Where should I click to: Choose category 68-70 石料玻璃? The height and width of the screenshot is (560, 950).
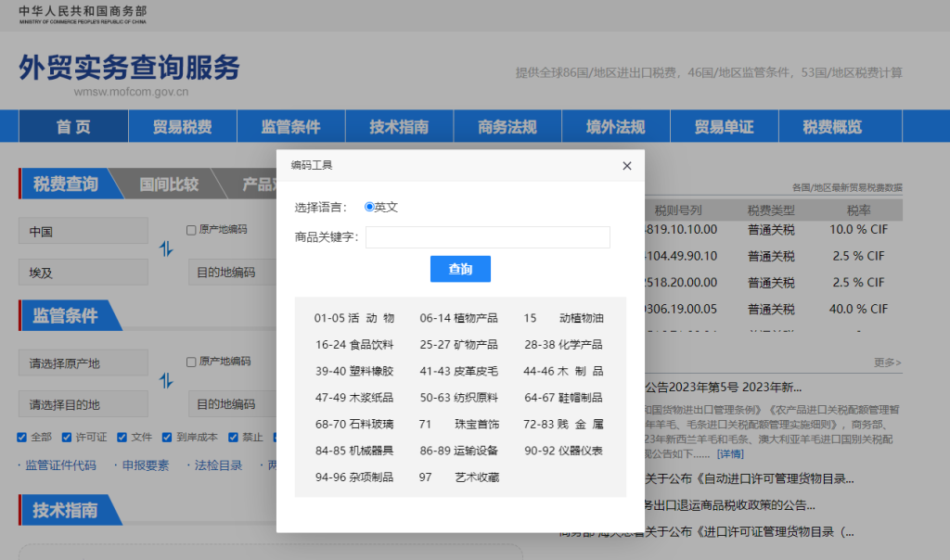coord(354,425)
